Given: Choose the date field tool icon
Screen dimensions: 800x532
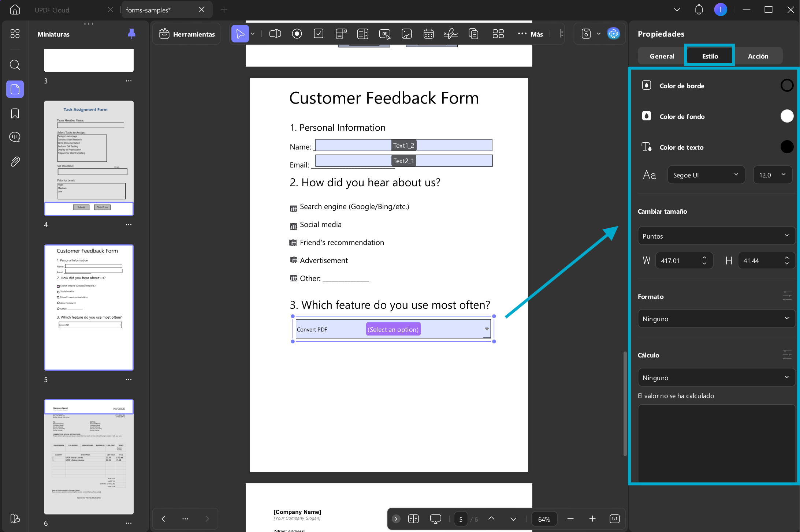Looking at the screenshot, I should pos(428,34).
